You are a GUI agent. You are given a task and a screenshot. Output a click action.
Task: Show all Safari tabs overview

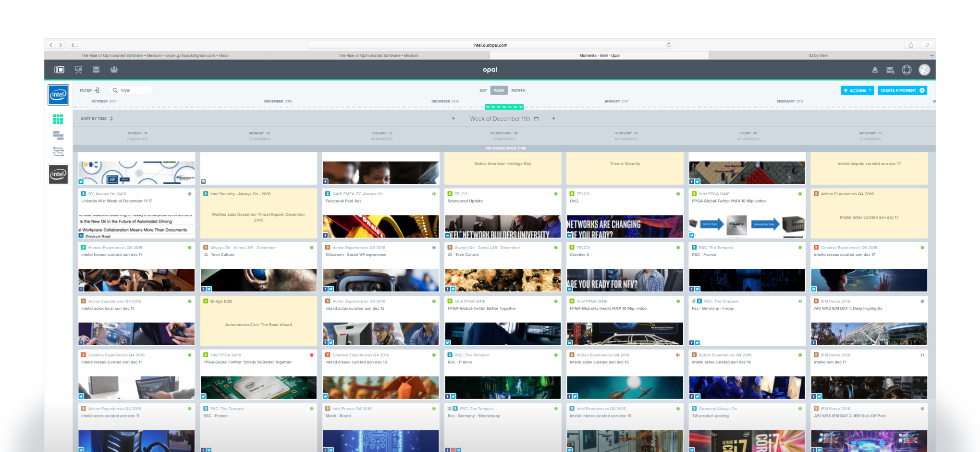927,45
